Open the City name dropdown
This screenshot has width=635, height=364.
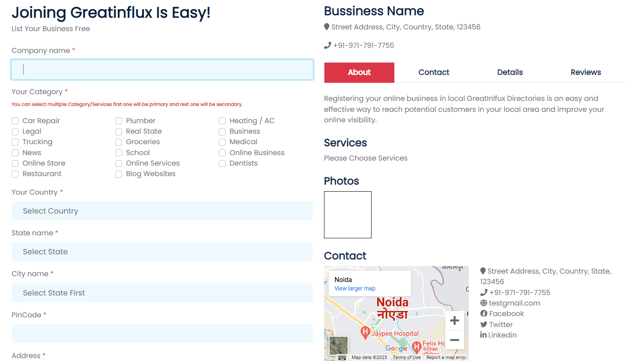point(162,293)
